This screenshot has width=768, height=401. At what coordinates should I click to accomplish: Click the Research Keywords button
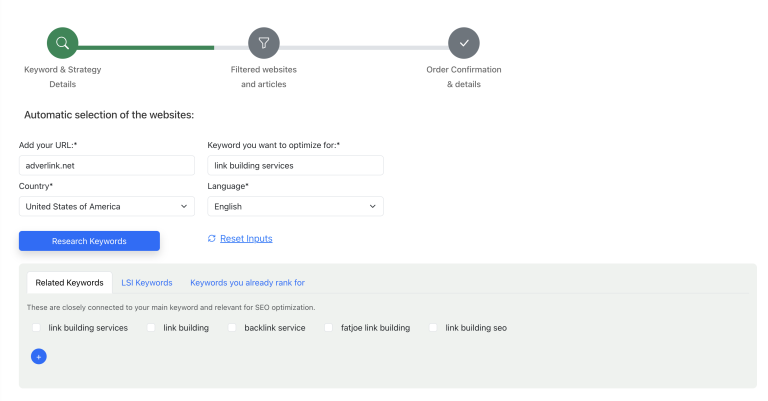[89, 241]
